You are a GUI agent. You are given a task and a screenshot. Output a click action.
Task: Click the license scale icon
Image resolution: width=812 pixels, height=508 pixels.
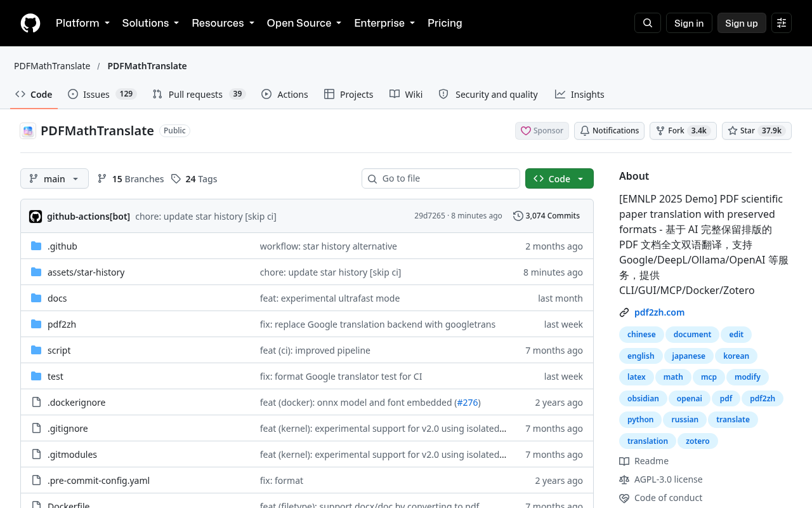[x=624, y=479]
